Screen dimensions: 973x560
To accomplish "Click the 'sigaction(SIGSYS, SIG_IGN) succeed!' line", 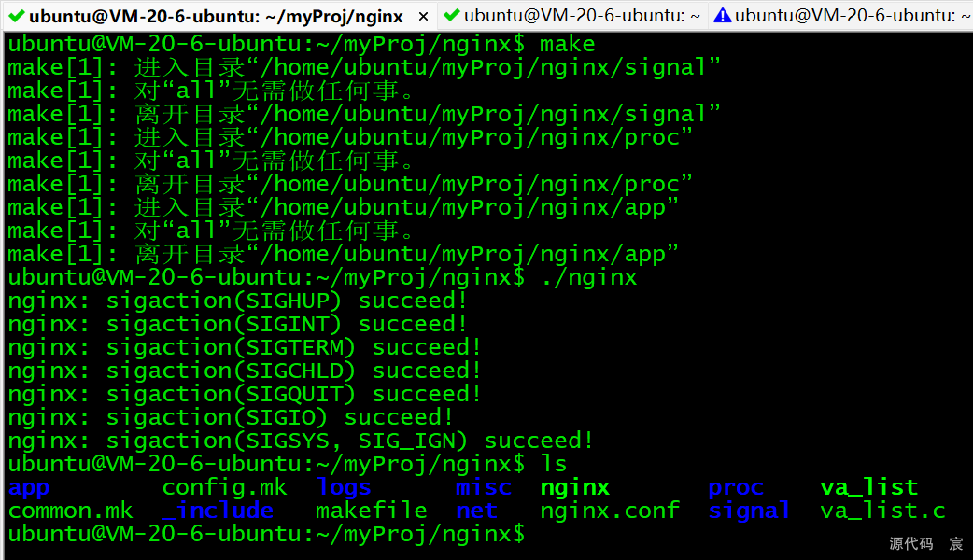I will point(301,441).
